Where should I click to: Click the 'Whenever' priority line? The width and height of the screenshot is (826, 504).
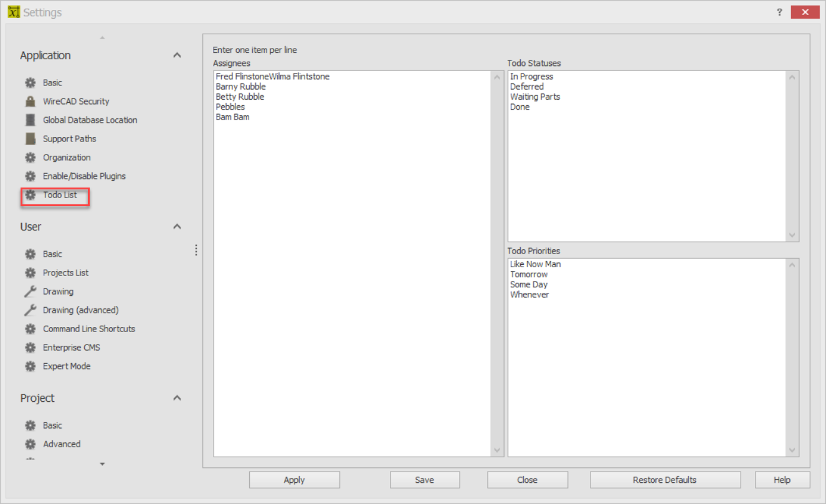click(529, 294)
